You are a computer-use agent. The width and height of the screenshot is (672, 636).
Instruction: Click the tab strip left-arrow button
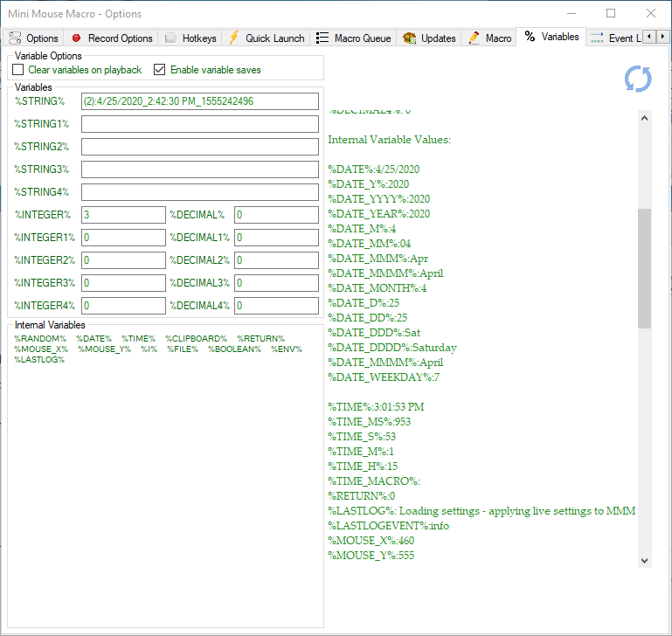[649, 37]
